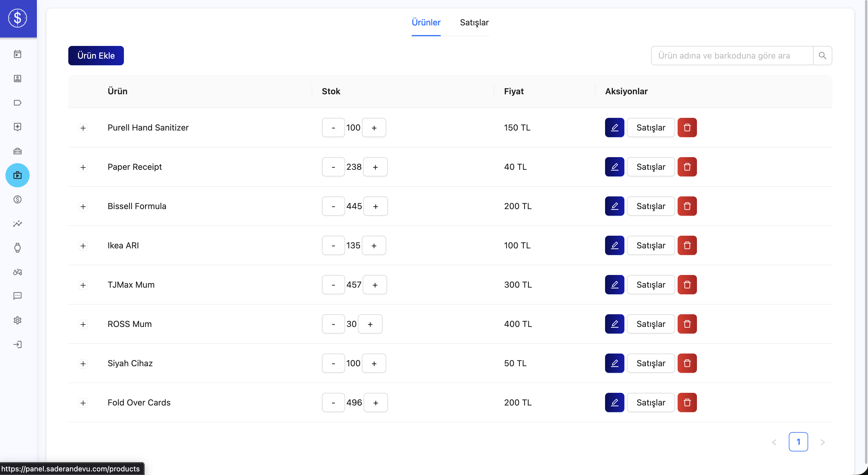The image size is (868, 475).
Task: Expand the Ikea ARI row details
Action: [x=83, y=246]
